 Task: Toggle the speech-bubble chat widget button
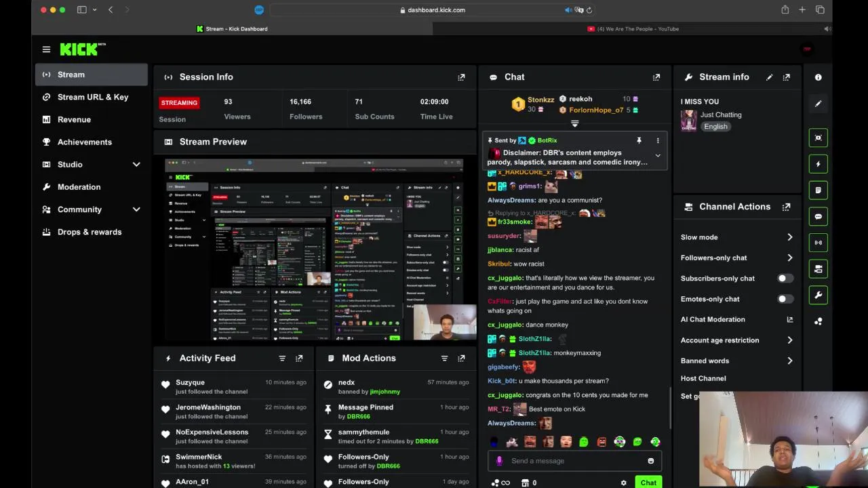click(x=818, y=217)
